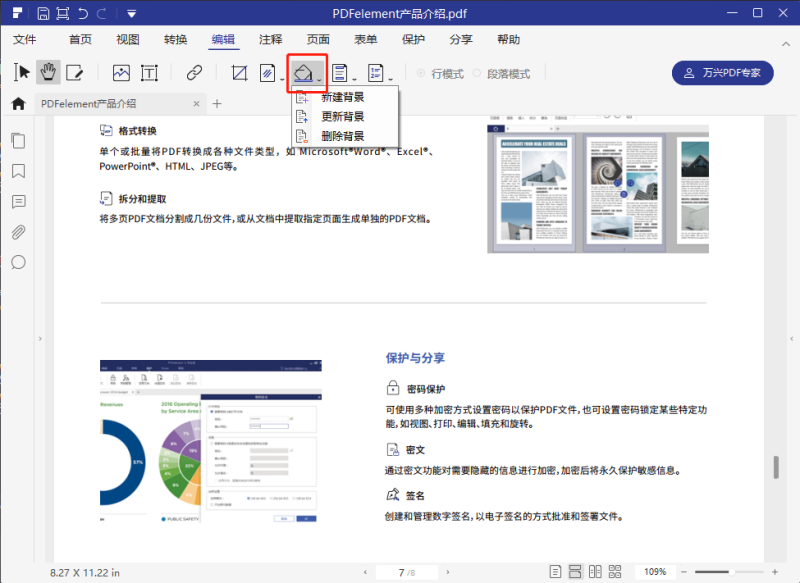This screenshot has height=583, width=800.
Task: Select the Hand tool in the toolbar
Action: (48, 73)
